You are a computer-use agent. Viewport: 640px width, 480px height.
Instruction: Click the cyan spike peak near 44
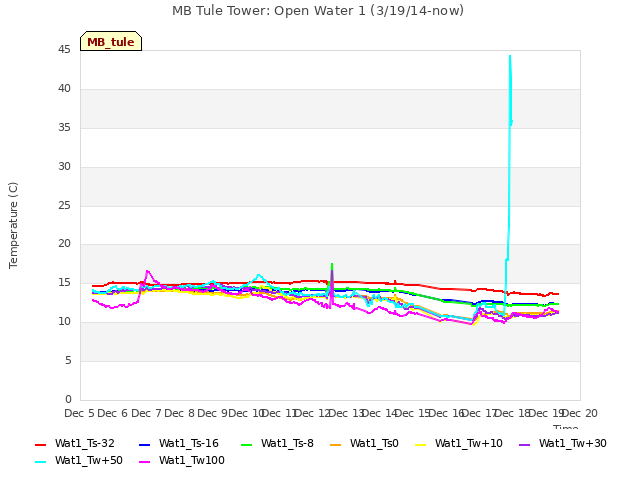pyautogui.click(x=510, y=56)
